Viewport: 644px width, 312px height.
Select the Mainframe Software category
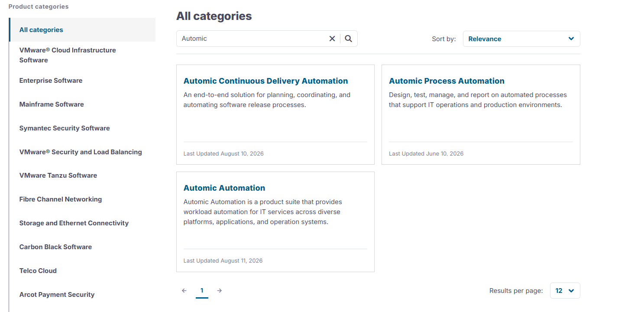tap(52, 104)
